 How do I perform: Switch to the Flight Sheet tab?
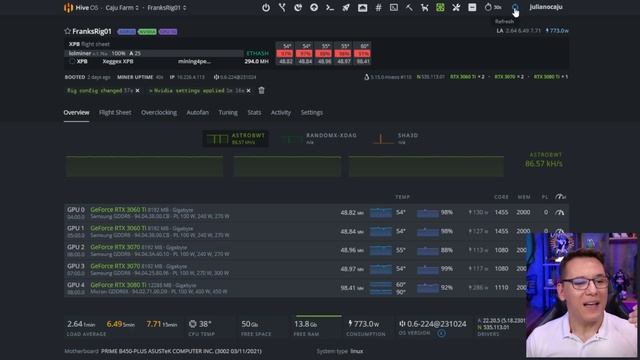click(x=115, y=113)
